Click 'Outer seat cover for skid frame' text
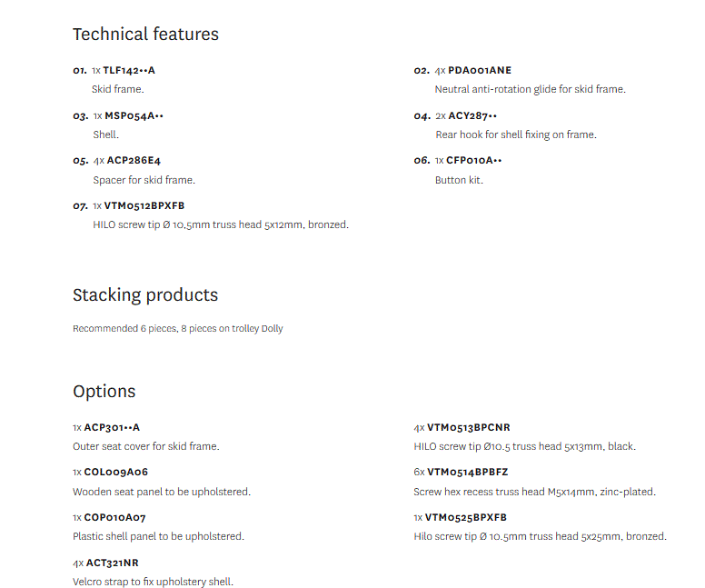Viewport: 705px width, 588px height. (x=146, y=446)
